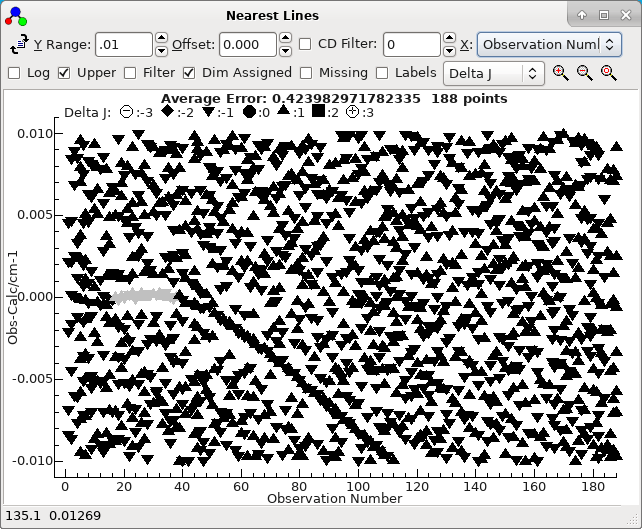This screenshot has width=642, height=529.
Task: Click the Average Error plot title
Action: pyautogui.click(x=334, y=99)
